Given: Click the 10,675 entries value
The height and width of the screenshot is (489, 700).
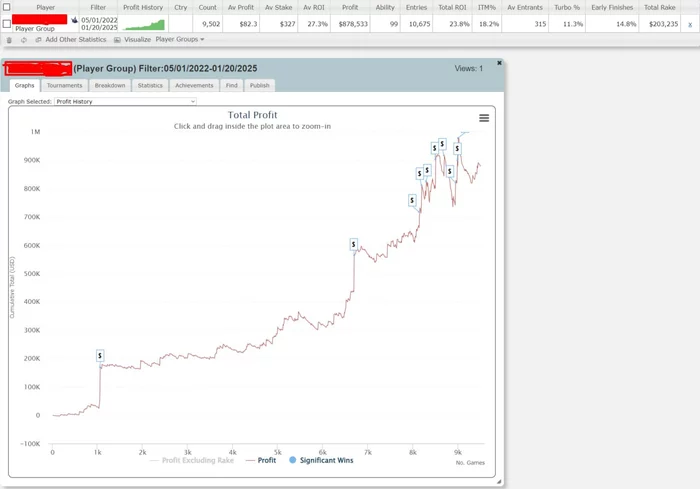Looking at the screenshot, I should point(420,24).
